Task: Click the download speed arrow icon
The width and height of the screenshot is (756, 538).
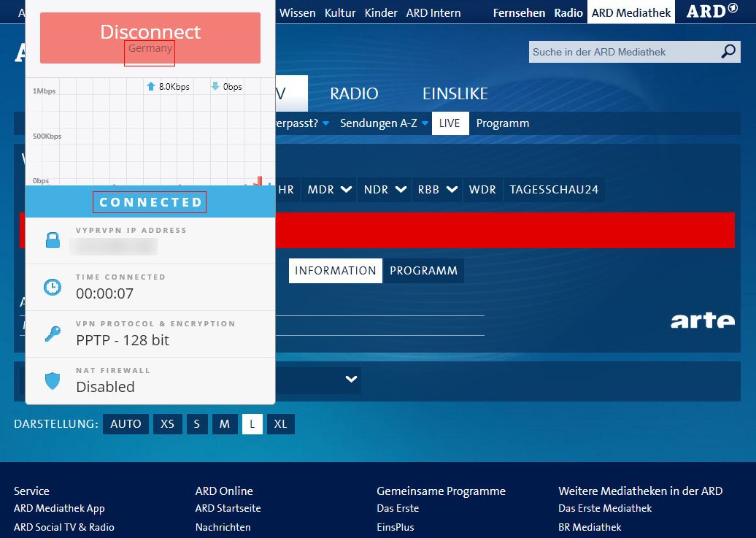Action: [x=215, y=86]
